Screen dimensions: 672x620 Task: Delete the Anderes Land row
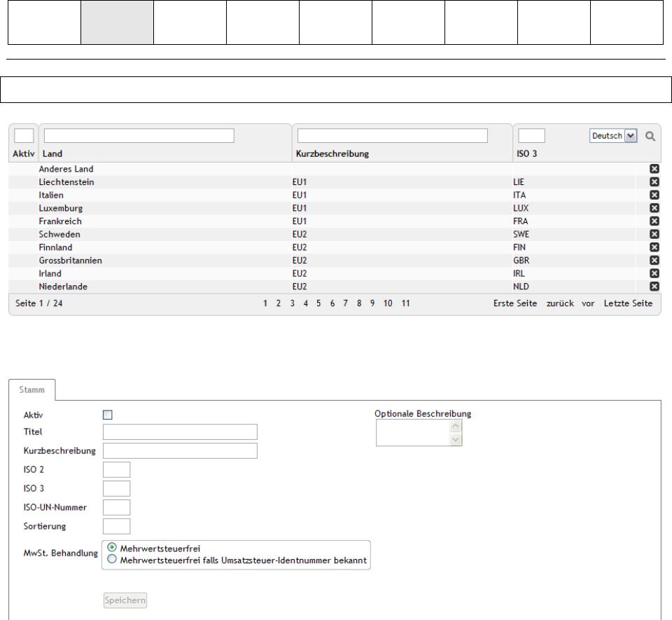coord(654,169)
